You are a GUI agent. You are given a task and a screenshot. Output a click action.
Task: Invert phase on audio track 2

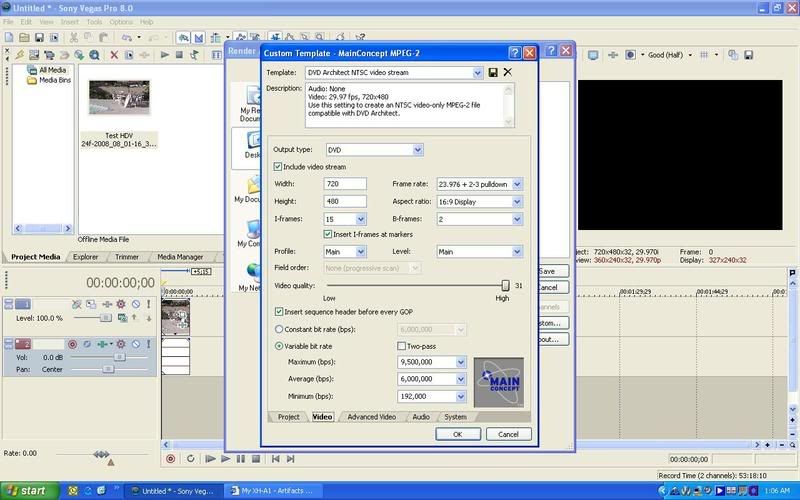tap(87, 344)
